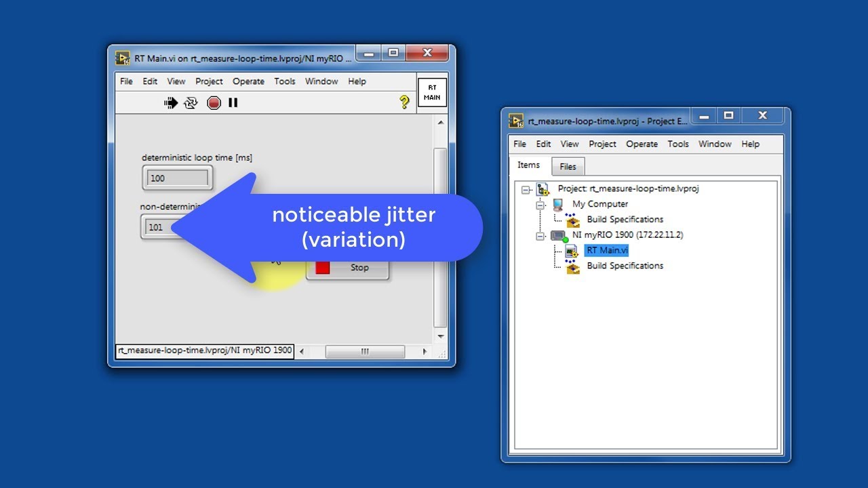The height and width of the screenshot is (488, 868).
Task: Click horizontal scrollbar right arrow in RT Main.vi
Action: tap(425, 352)
